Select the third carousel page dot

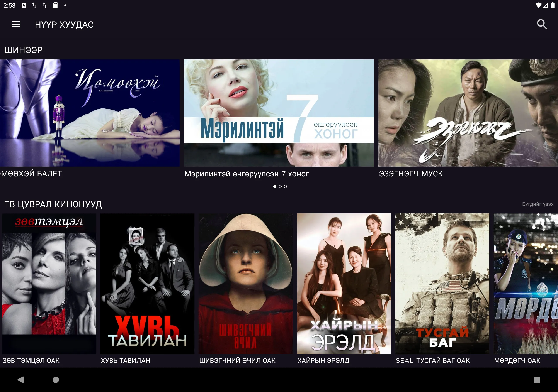click(x=285, y=186)
